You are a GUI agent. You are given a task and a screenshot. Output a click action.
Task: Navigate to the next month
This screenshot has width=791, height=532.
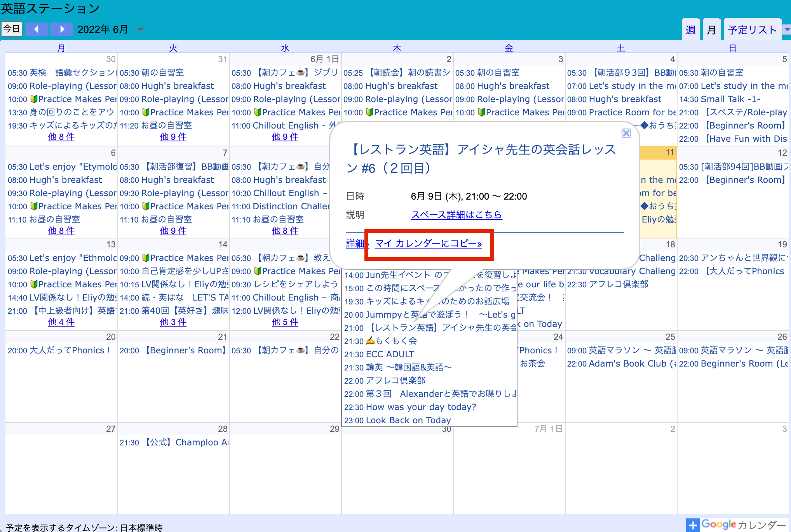[62, 29]
